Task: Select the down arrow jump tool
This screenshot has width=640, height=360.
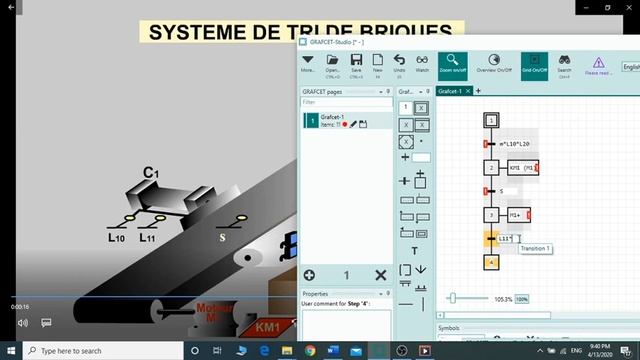Action: pyautogui.click(x=421, y=269)
